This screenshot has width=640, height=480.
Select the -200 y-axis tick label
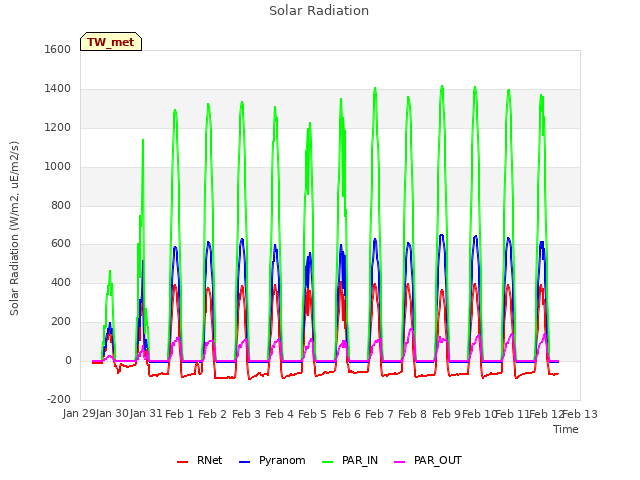[x=59, y=399]
